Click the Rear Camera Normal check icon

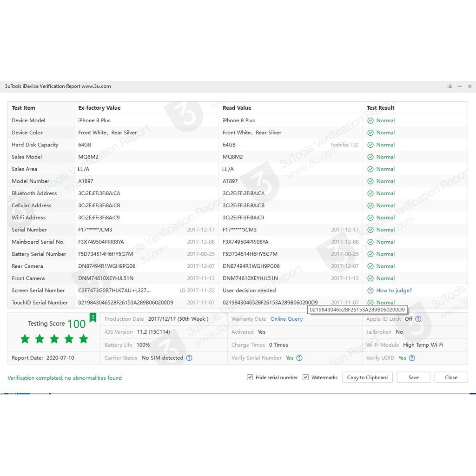(370, 266)
